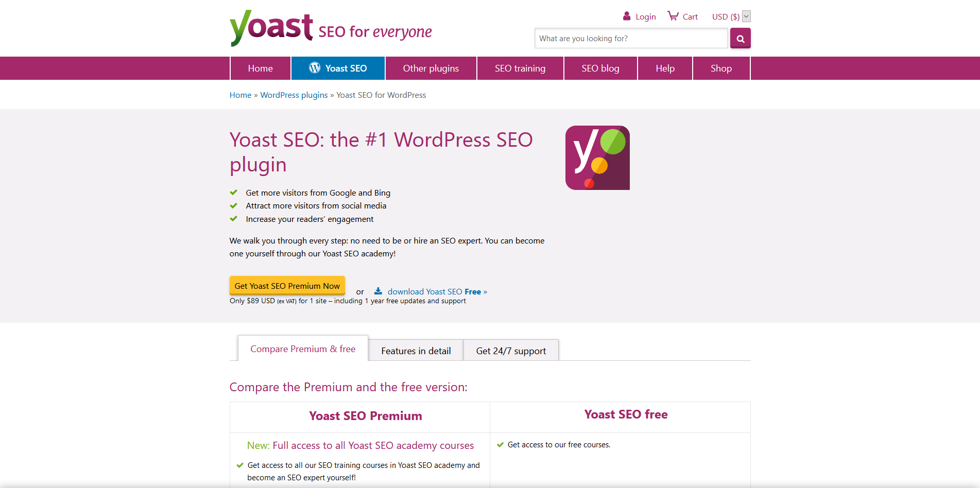Image resolution: width=980 pixels, height=488 pixels.
Task: Open the Help menu item
Action: 665,68
